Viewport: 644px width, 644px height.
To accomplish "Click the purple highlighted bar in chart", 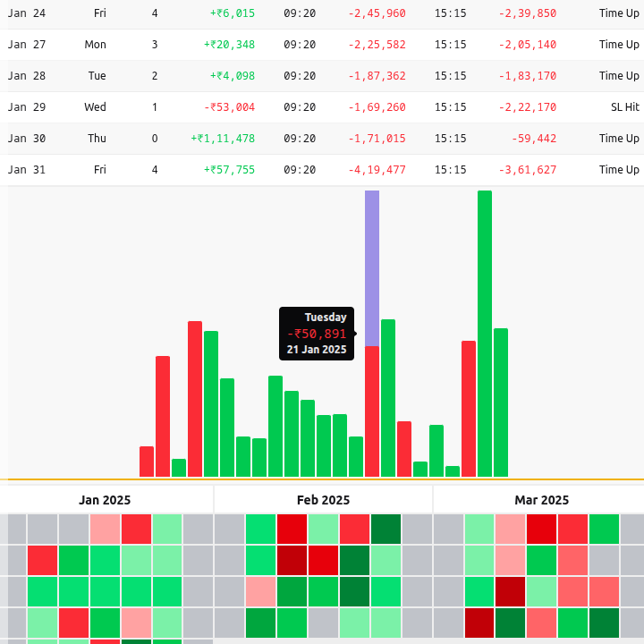I will point(372,268).
